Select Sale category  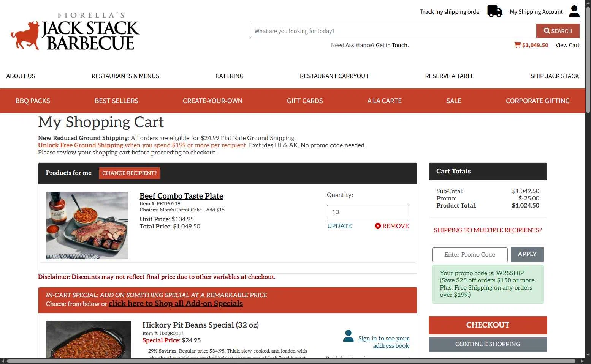(454, 101)
